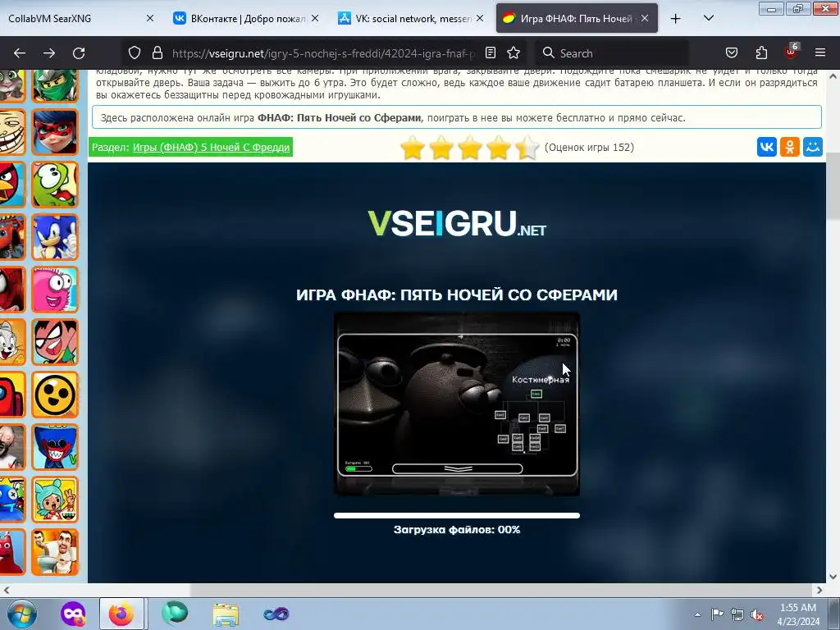Open the Firefox hamburger menu
Viewport: 840px width, 630px height.
point(820,52)
